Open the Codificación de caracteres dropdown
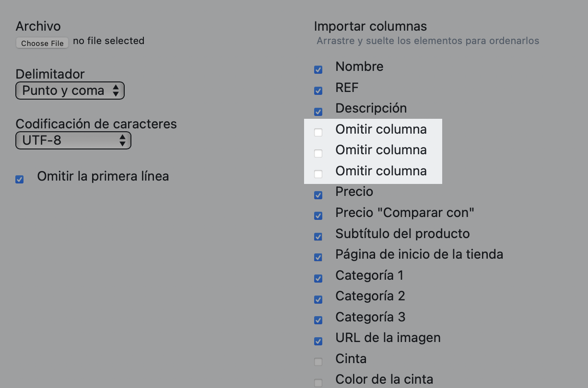The height and width of the screenshot is (388, 588). tap(73, 140)
